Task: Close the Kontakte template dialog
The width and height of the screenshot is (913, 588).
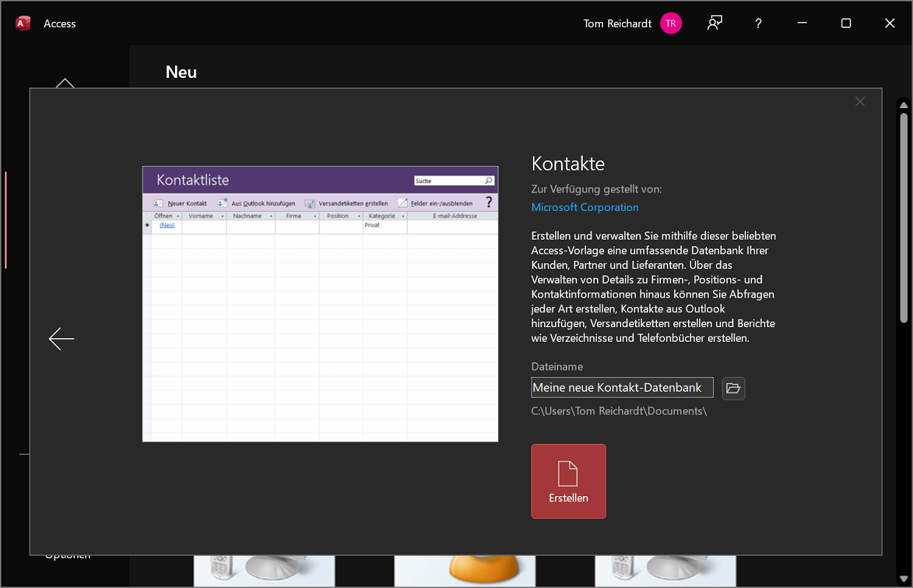Action: [860, 101]
